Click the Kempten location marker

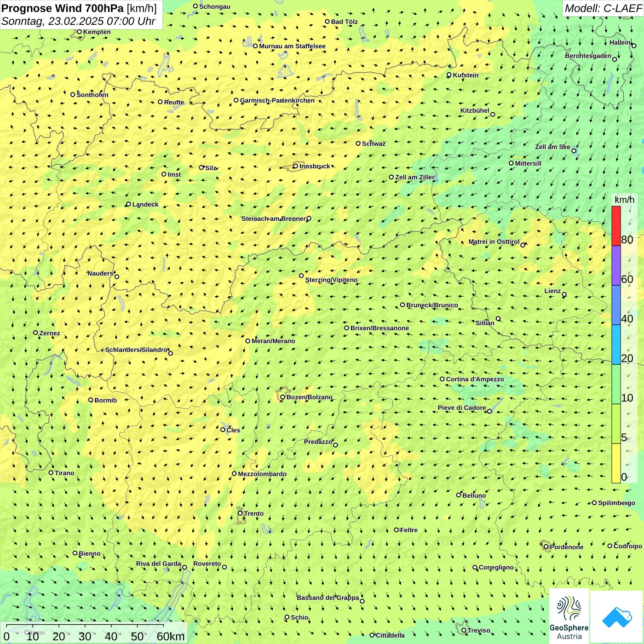(x=80, y=32)
